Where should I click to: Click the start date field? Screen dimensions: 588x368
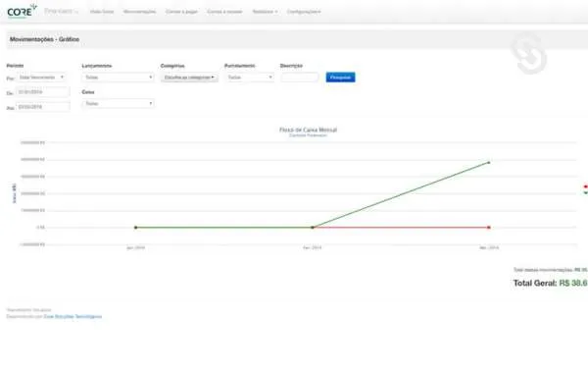[x=43, y=92]
